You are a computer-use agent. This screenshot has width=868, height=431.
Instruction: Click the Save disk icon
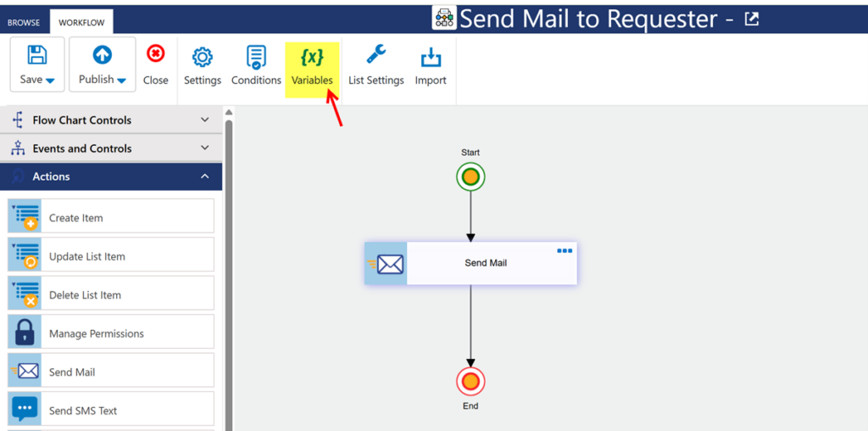click(x=36, y=55)
